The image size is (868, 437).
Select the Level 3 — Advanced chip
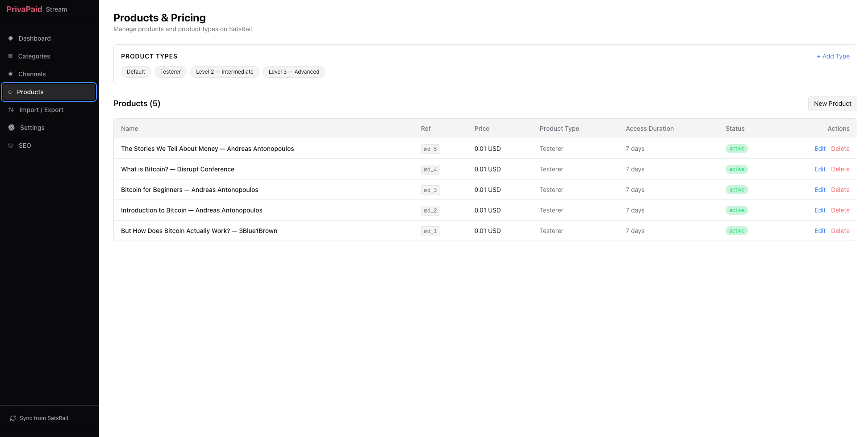coord(294,72)
